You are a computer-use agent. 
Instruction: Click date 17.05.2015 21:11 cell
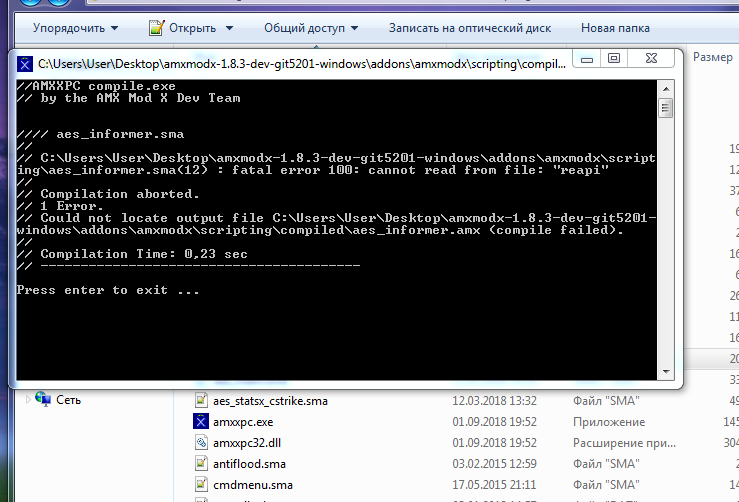point(494,485)
